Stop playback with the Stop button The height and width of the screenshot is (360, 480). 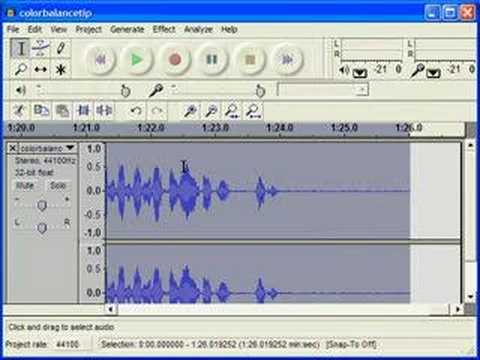pyautogui.click(x=250, y=60)
